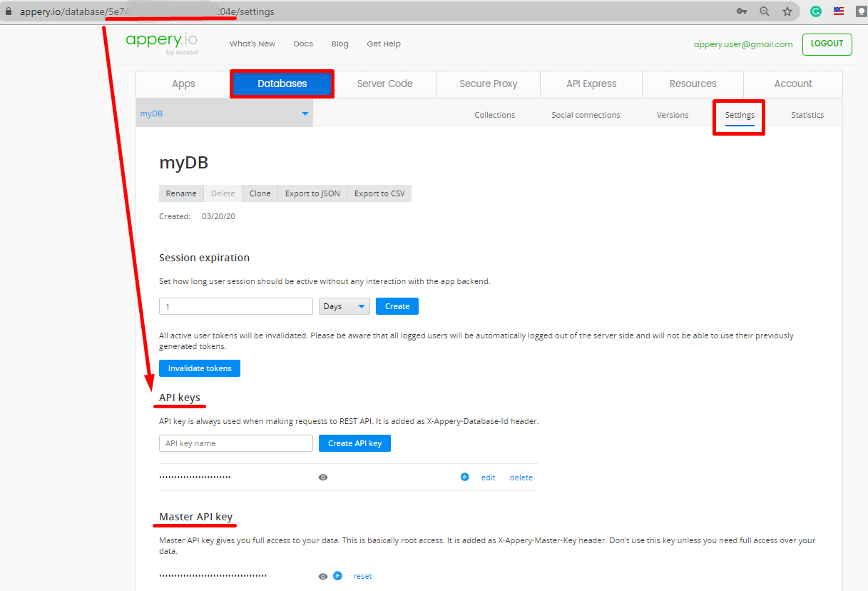The height and width of the screenshot is (591, 868).
Task: Click the zoom magnifier icon in address bar
Action: (765, 11)
